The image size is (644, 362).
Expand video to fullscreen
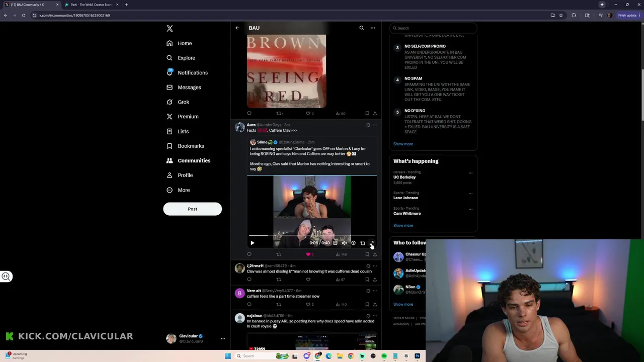[371, 243]
